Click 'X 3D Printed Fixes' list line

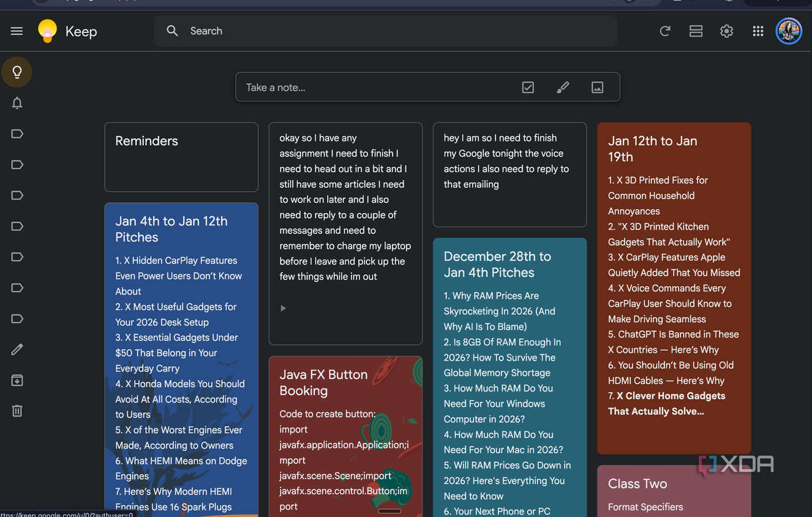(x=658, y=195)
